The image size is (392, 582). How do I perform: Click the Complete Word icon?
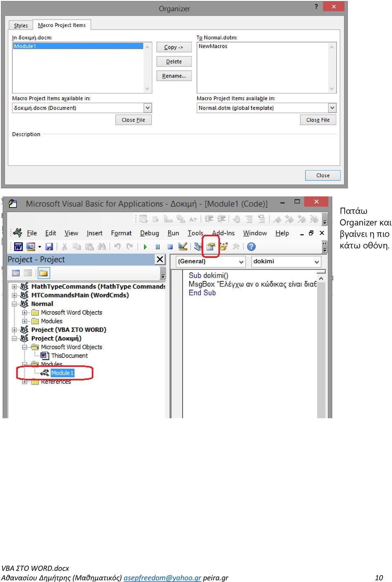coord(193,219)
